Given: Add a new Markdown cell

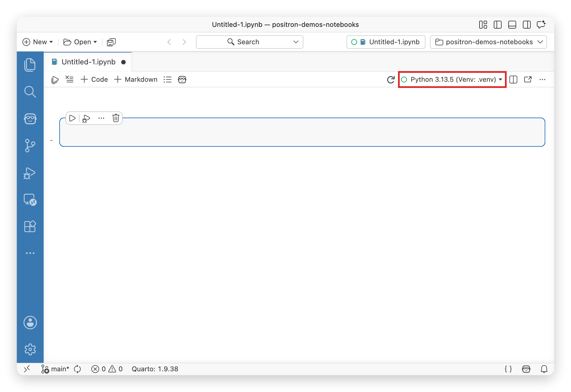Looking at the screenshot, I should point(136,80).
